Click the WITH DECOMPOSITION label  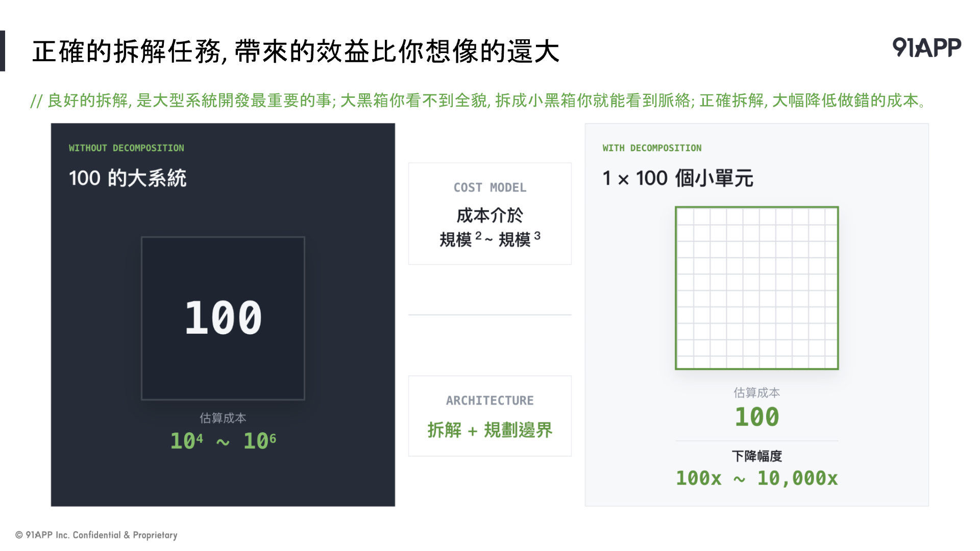tap(652, 148)
